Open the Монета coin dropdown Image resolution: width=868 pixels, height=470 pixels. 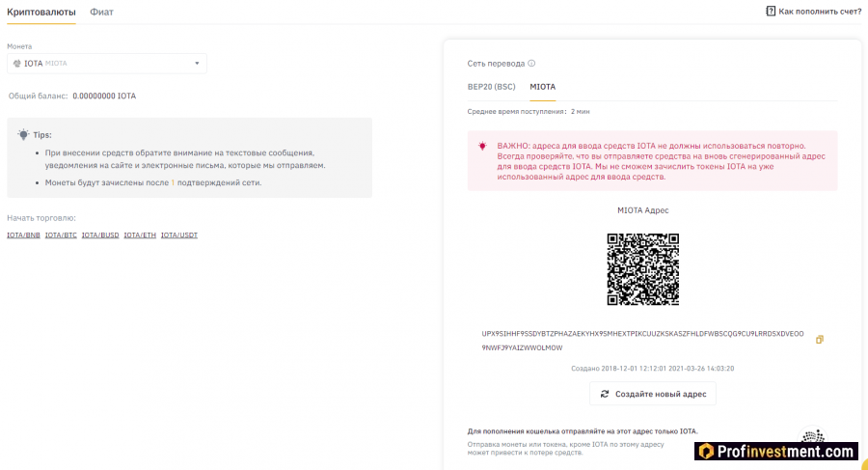click(107, 63)
